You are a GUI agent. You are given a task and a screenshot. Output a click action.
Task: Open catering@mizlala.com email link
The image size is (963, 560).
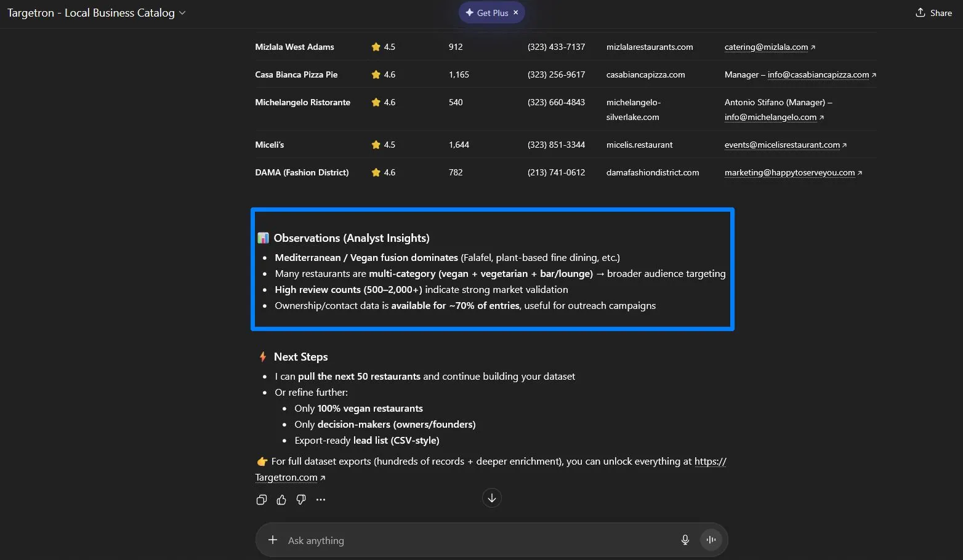[x=766, y=47]
